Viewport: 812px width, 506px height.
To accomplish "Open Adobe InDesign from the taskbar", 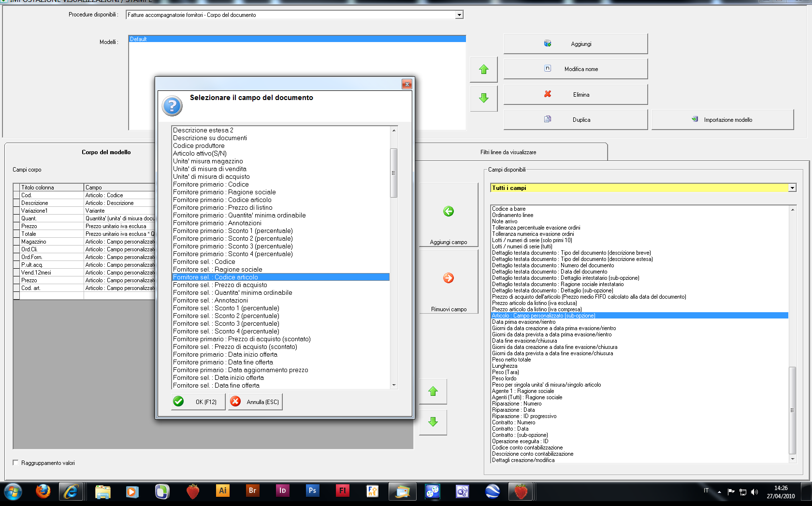I will tap(282, 491).
